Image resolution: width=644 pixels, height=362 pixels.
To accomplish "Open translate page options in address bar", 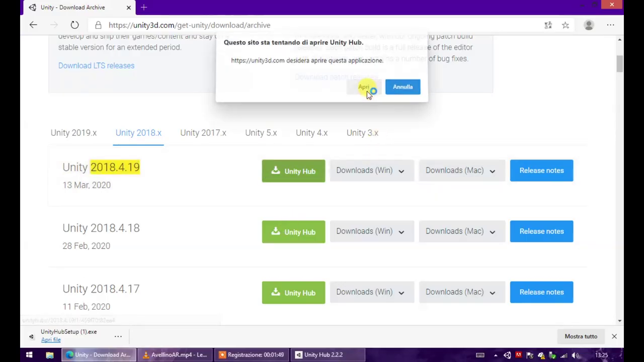I will point(548,25).
